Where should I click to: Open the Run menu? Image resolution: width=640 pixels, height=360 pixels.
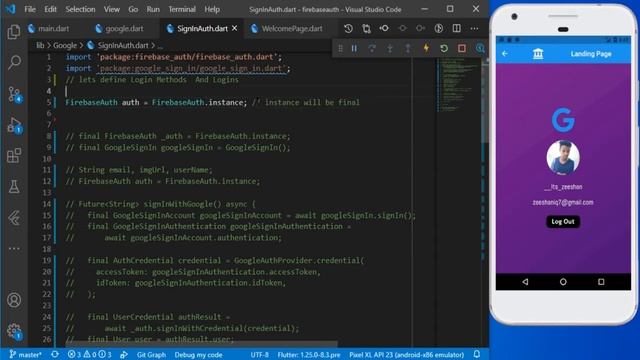pyautogui.click(x=153, y=9)
